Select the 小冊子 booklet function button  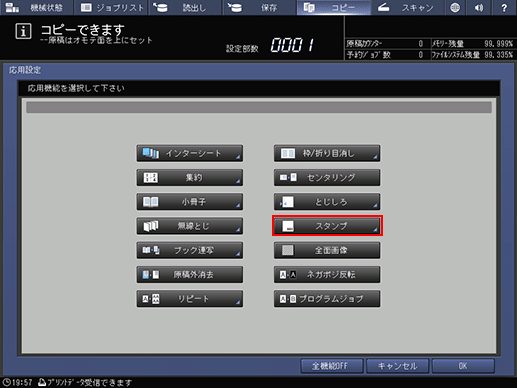[x=189, y=202]
